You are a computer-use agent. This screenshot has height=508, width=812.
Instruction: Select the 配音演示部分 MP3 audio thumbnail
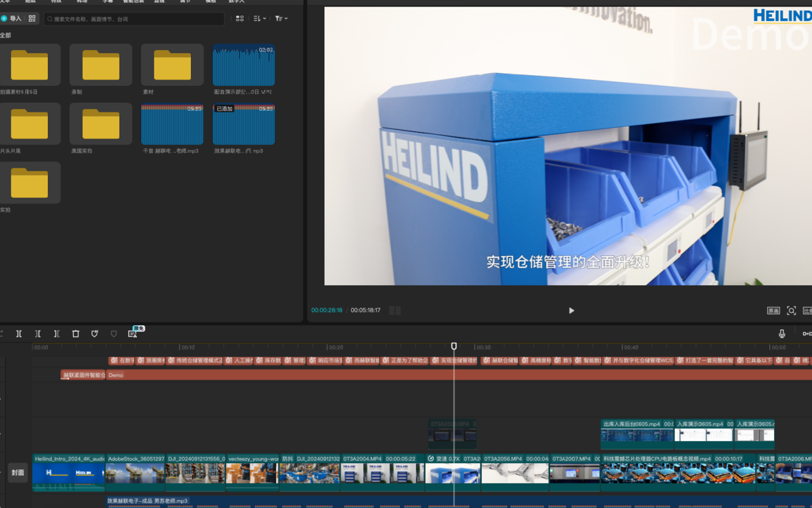(244, 65)
